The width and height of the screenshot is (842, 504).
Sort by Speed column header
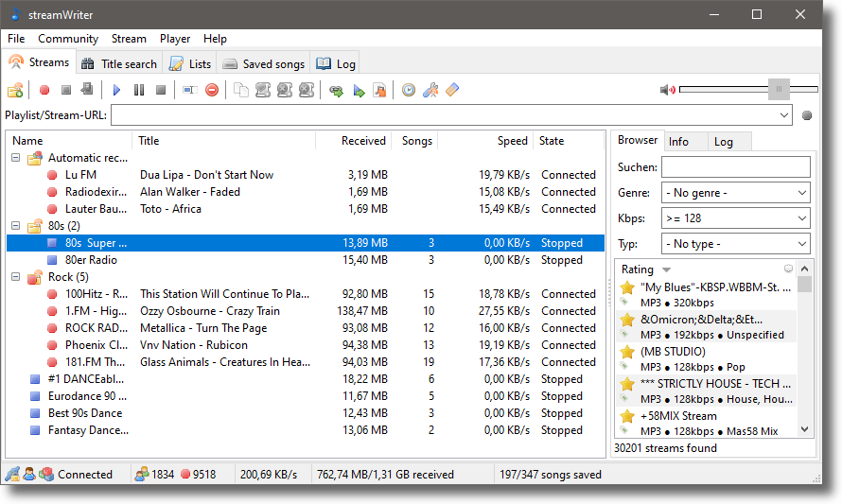pos(485,141)
